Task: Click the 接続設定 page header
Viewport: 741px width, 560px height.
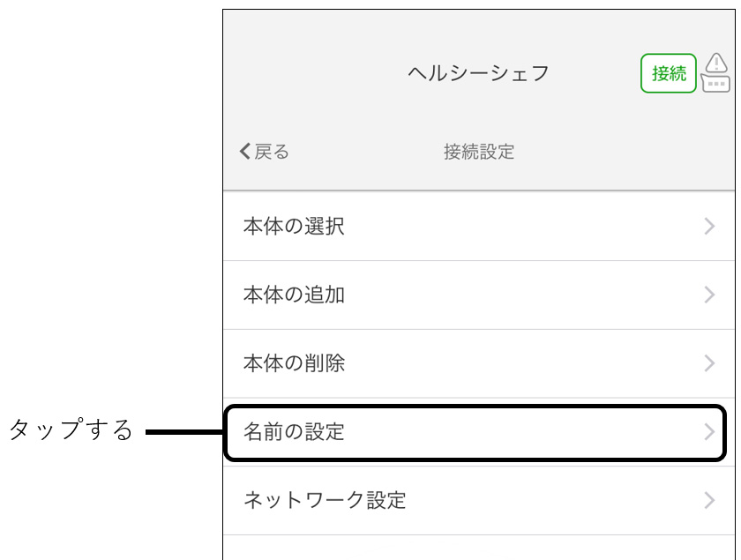Action: click(x=478, y=152)
